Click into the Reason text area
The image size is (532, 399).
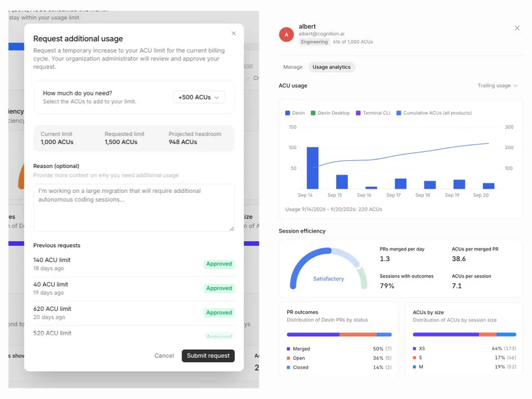coord(134,208)
